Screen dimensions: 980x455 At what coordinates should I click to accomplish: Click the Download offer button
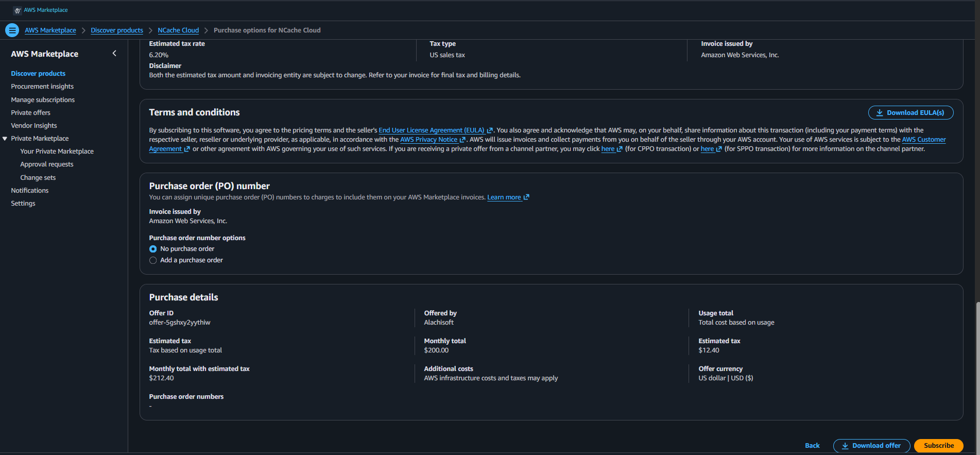coord(871,446)
